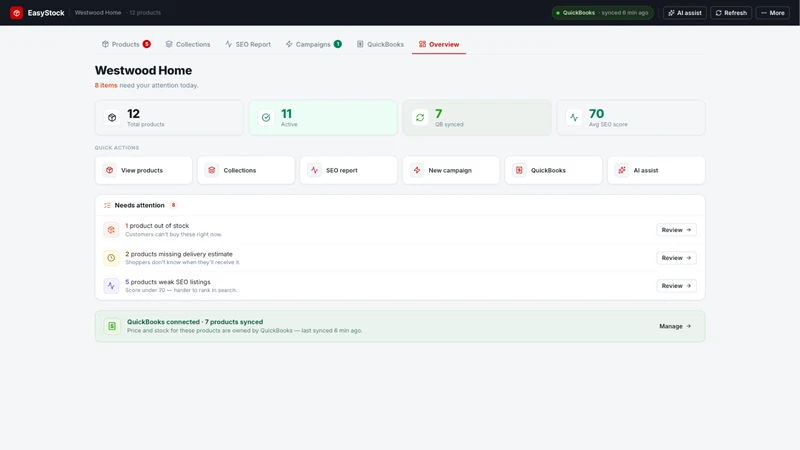The image size is (800, 450).
Task: Click the Needs attention list icon
Action: point(107,205)
